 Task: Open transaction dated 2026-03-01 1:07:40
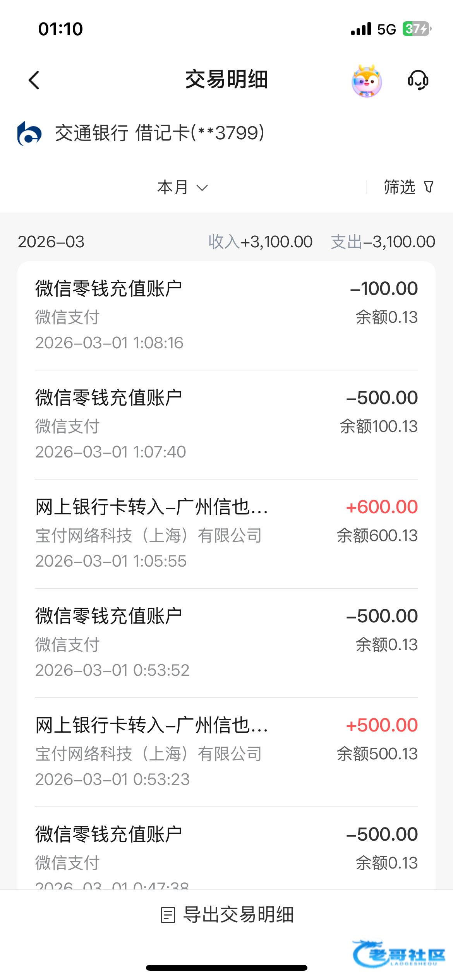(226, 425)
